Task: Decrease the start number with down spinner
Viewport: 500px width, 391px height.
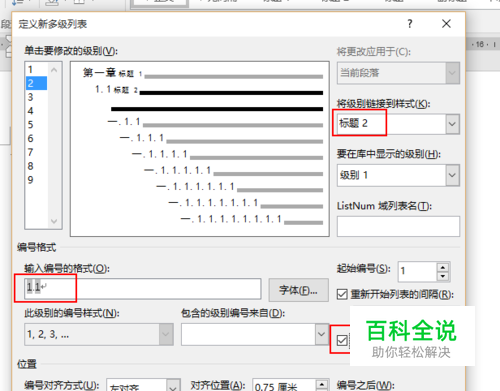Action: pos(443,276)
